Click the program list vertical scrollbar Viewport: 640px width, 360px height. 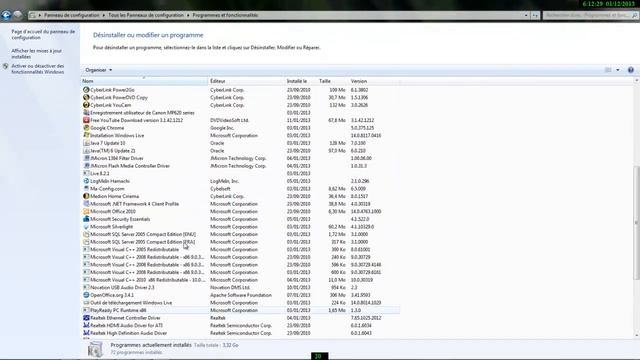[636, 223]
